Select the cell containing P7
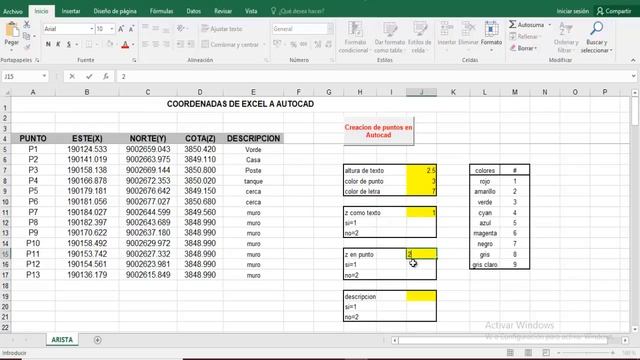Viewport: 640px width, 360px height. point(33,212)
